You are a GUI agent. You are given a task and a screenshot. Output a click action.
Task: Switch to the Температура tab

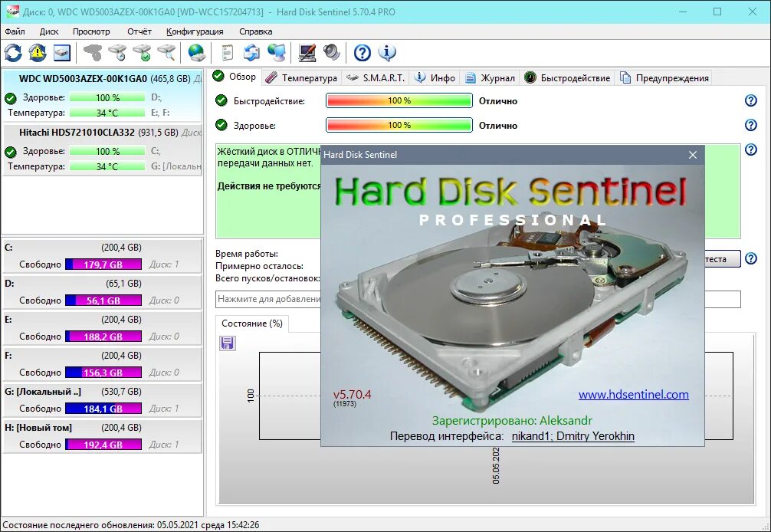click(x=301, y=77)
